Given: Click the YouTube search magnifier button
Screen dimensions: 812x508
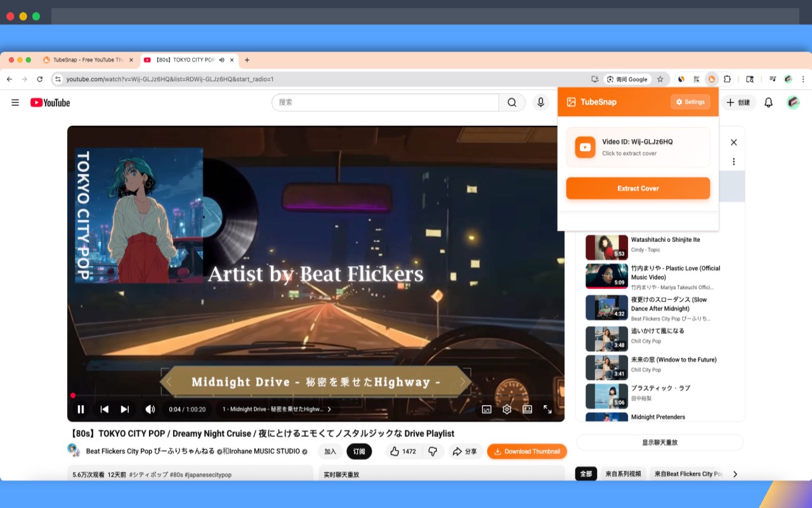Looking at the screenshot, I should point(512,102).
